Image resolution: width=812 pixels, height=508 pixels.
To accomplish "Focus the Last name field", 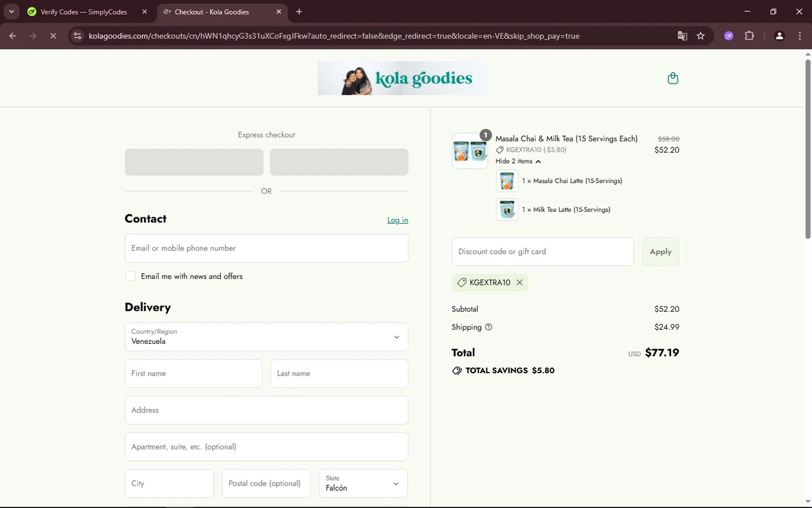I will coord(339,373).
